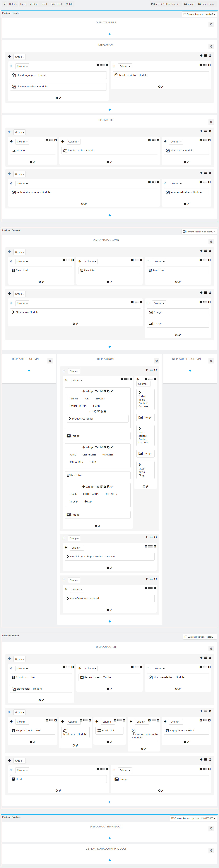Viewport: 219px width, 868px height.
Task: Click ADD next to ACCESSORIES tab
Action: (93, 462)
